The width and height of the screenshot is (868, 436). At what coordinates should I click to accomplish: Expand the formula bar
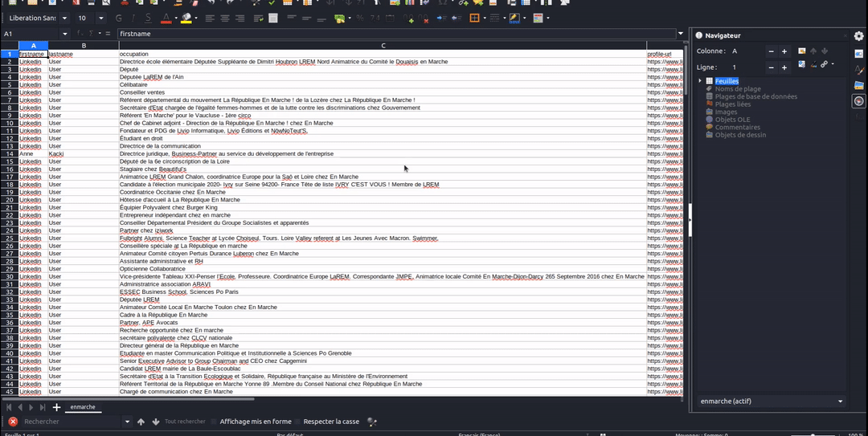click(x=681, y=34)
